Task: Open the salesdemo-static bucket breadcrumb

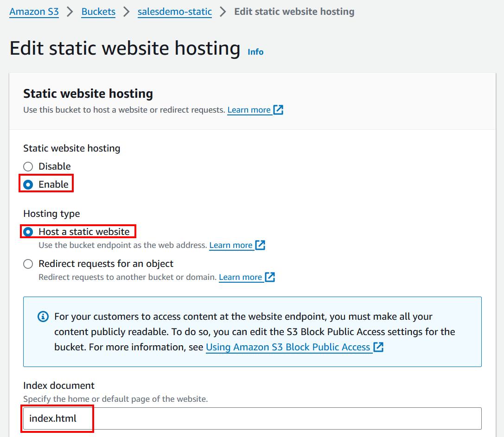Action: pyautogui.click(x=174, y=12)
